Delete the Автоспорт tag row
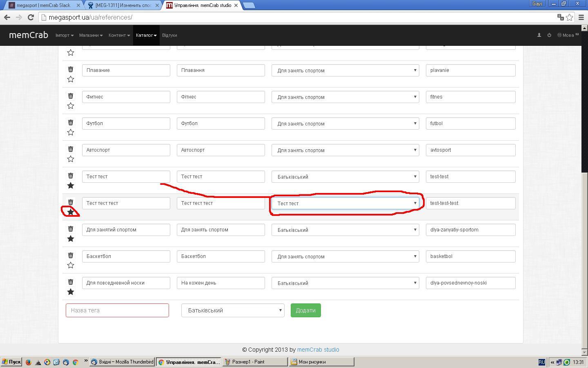The height and width of the screenshot is (368, 588). [x=71, y=149]
